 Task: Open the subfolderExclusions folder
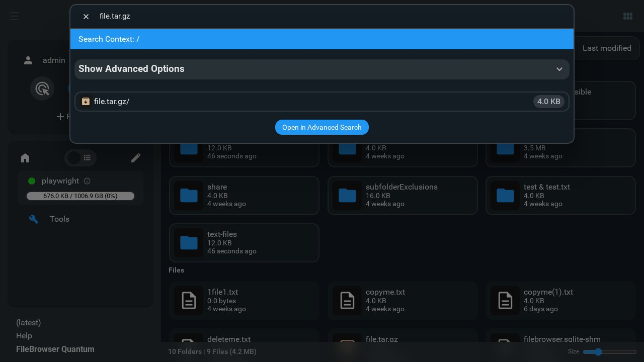[403, 195]
